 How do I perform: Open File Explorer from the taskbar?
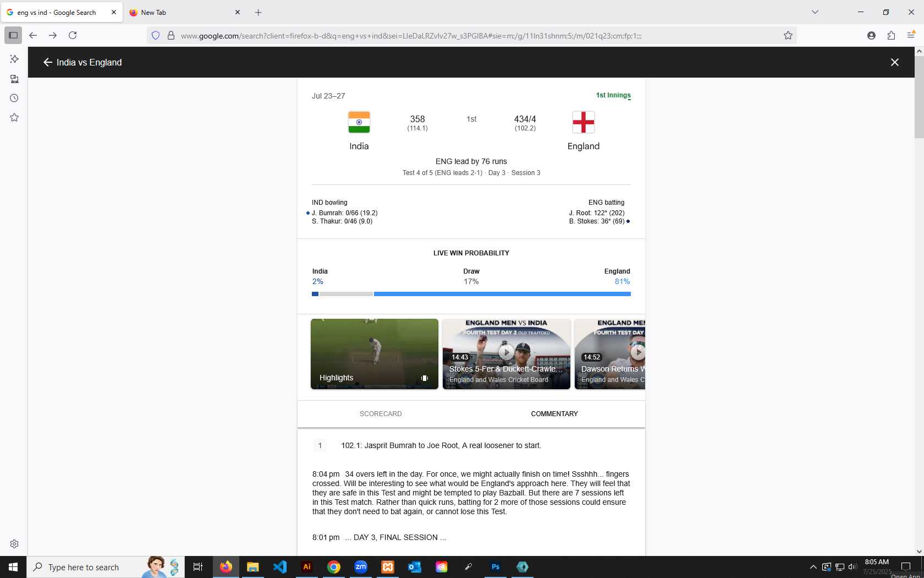click(x=252, y=567)
